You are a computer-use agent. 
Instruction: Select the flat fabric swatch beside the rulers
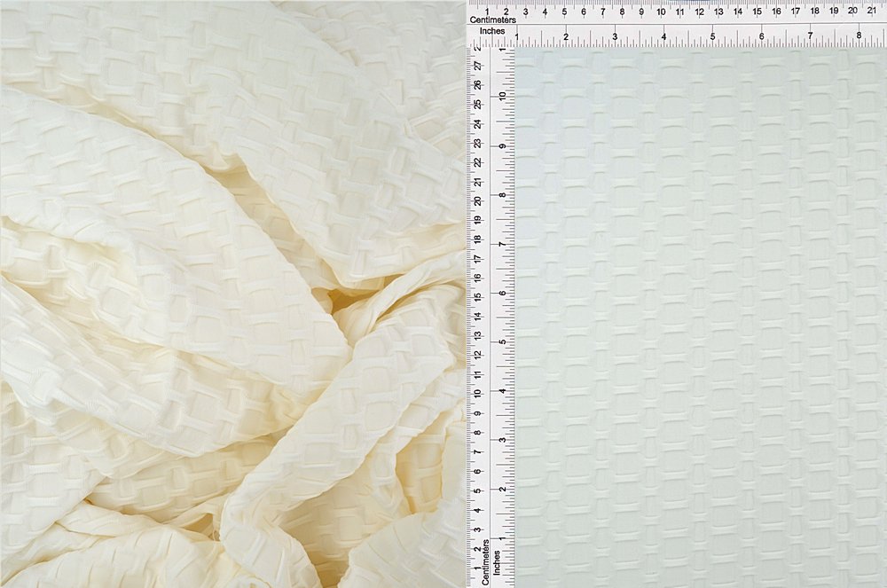[x=701, y=318]
